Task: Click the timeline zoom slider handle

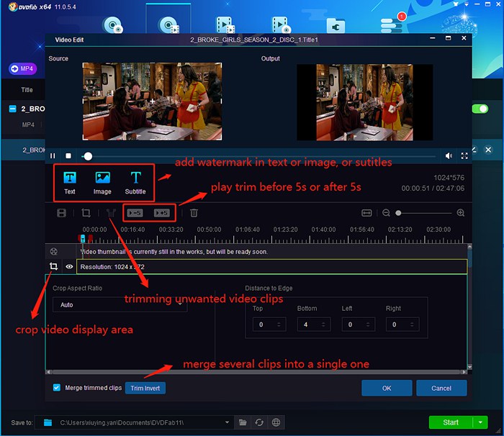Action: point(398,213)
